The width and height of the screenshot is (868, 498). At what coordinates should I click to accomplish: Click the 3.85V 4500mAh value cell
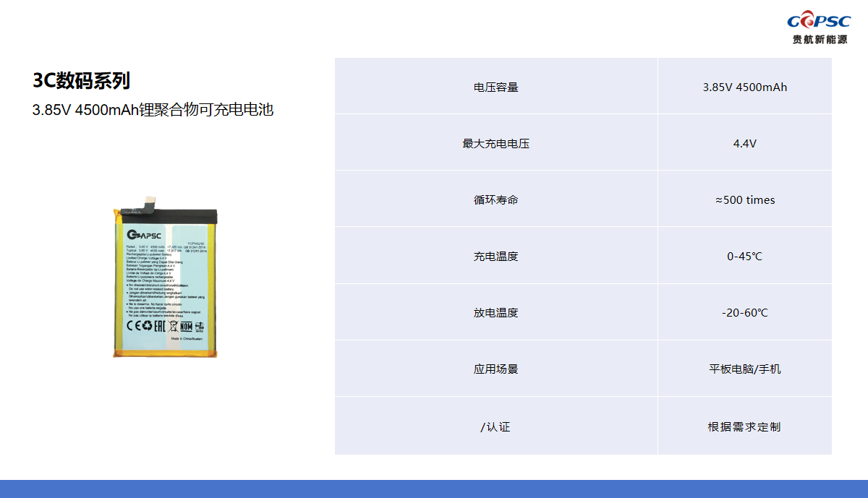pos(744,87)
